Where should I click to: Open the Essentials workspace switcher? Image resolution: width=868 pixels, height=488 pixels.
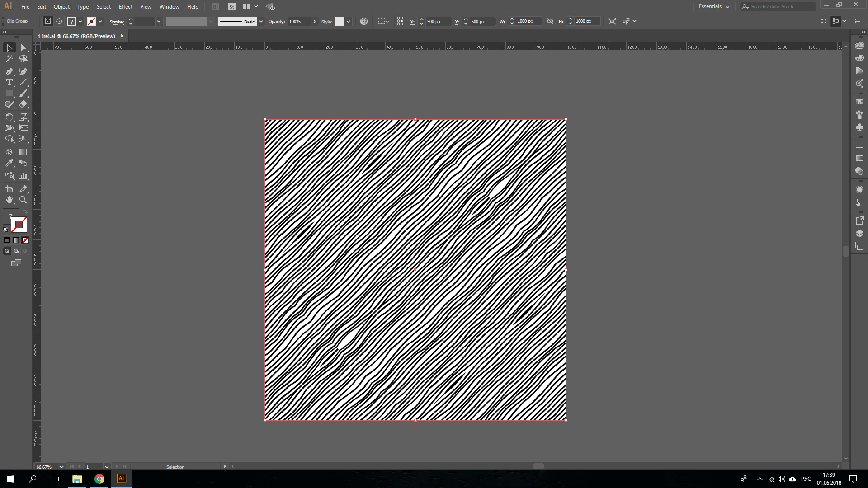[x=714, y=6]
